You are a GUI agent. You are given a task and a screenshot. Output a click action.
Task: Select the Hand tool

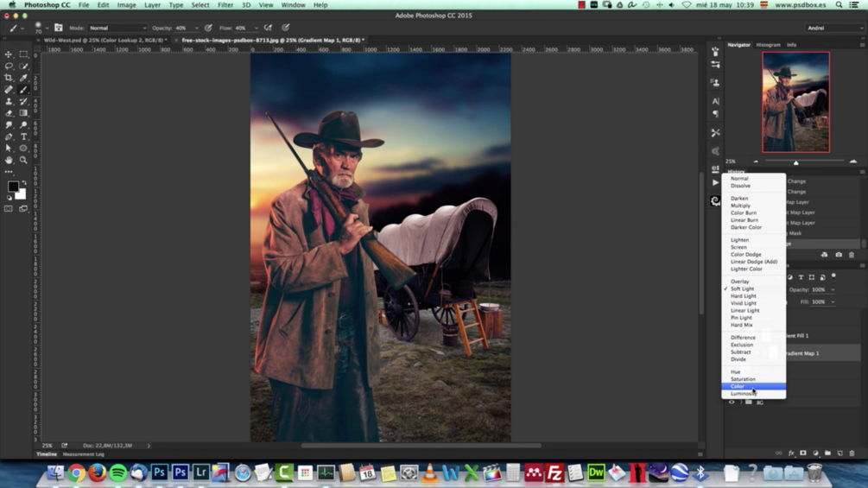pyautogui.click(x=9, y=160)
